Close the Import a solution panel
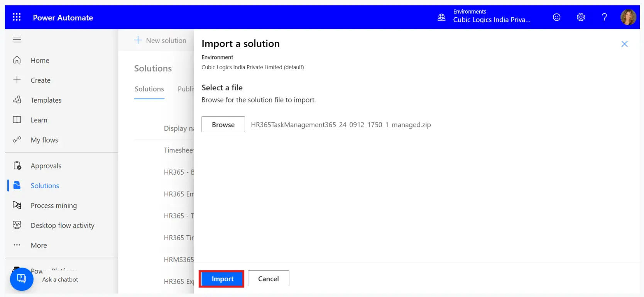Screen dimensions: 644x297 click(x=624, y=44)
